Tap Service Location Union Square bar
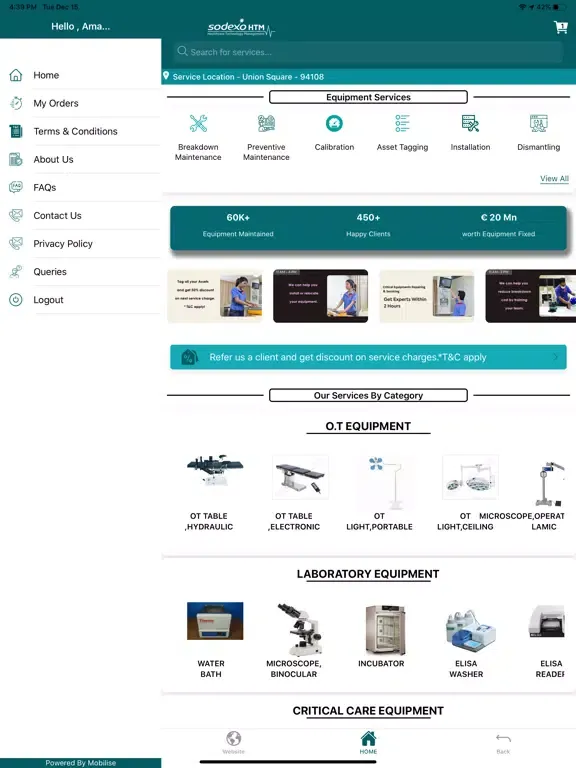The height and width of the screenshot is (768, 576). tap(368, 76)
